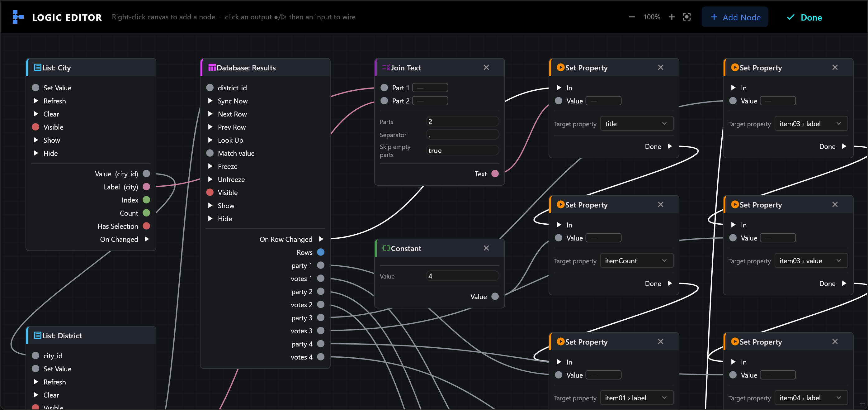Image resolution: width=868 pixels, height=410 pixels.
Task: Click the Label (city) pink output port
Action: point(146,186)
